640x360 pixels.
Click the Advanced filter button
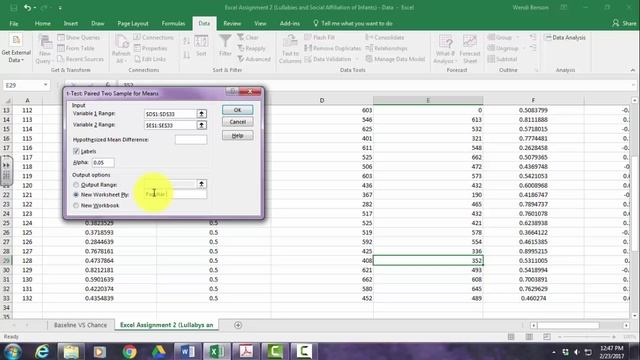coord(254,59)
